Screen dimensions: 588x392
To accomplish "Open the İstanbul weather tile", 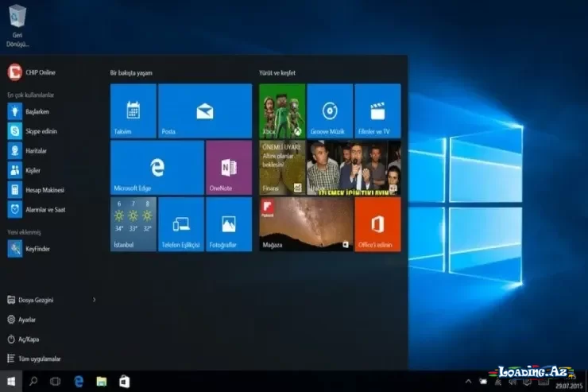I will (x=133, y=224).
